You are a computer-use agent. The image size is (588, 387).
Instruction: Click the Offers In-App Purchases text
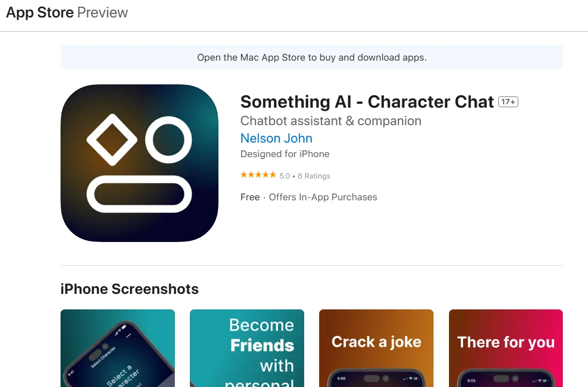[323, 197]
